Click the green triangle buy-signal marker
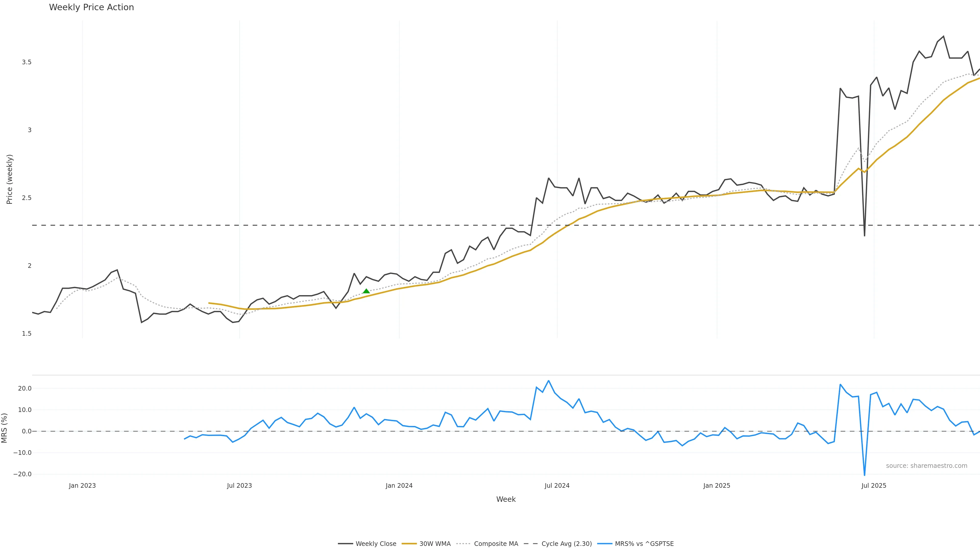Viewport: 980px width, 551px height. 366,291
